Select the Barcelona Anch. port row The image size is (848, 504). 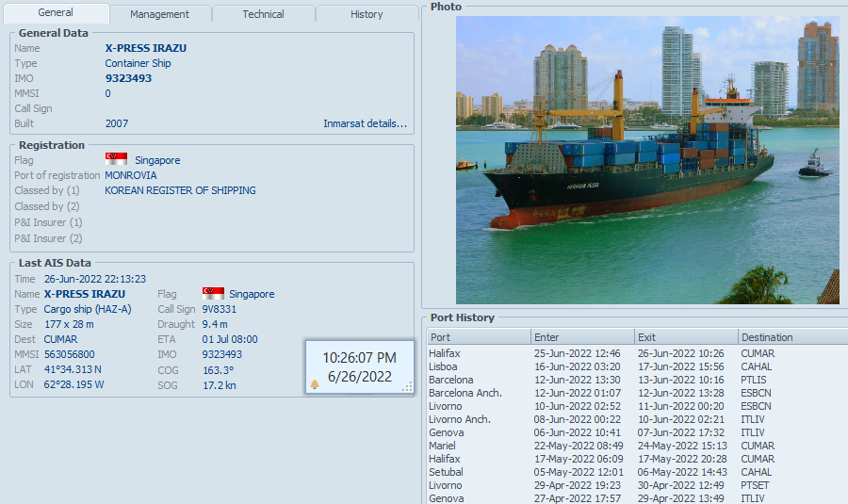point(637,393)
